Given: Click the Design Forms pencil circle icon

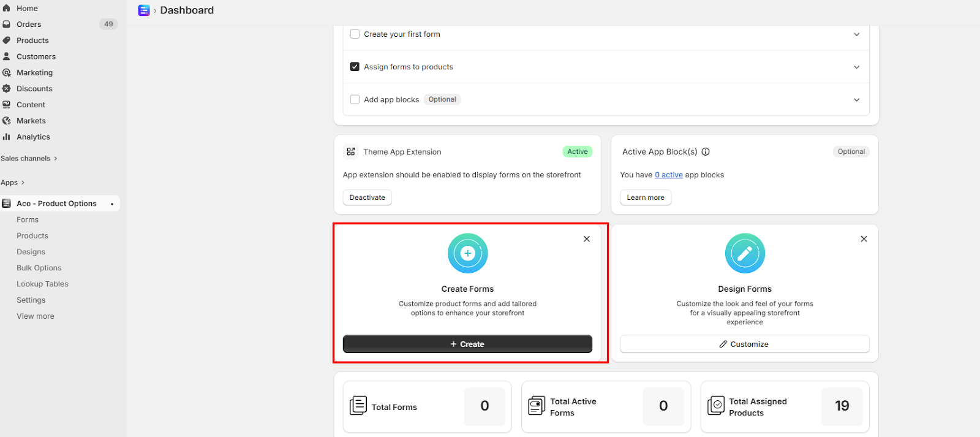Looking at the screenshot, I should (745, 253).
